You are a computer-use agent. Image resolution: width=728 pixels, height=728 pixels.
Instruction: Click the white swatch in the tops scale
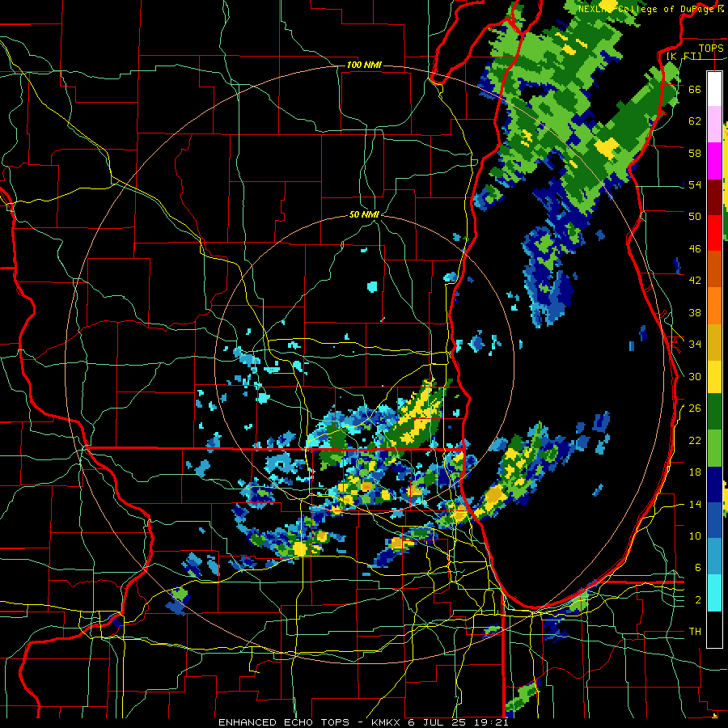[x=714, y=89]
